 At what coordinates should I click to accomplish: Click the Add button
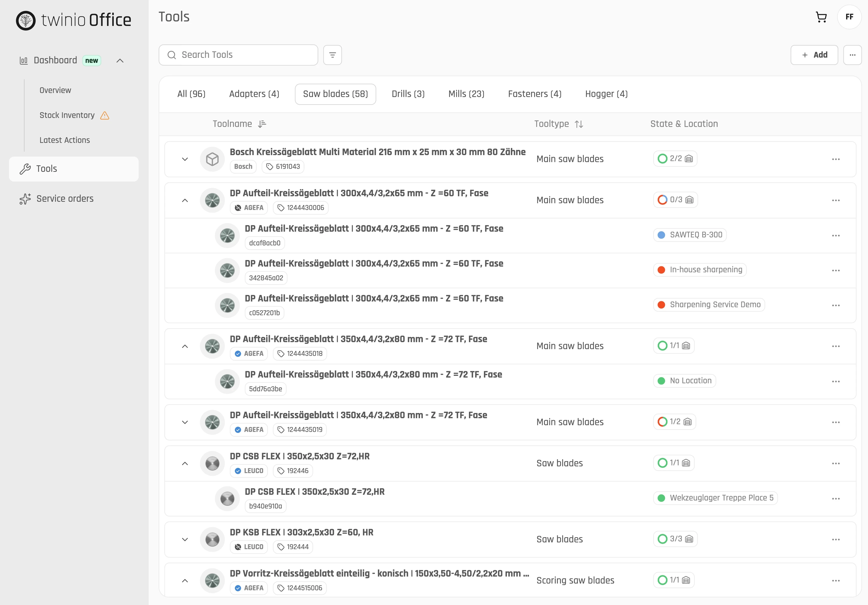click(x=814, y=55)
